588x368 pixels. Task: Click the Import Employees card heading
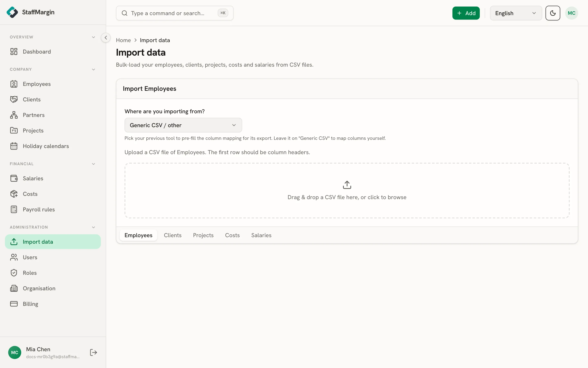(x=149, y=89)
